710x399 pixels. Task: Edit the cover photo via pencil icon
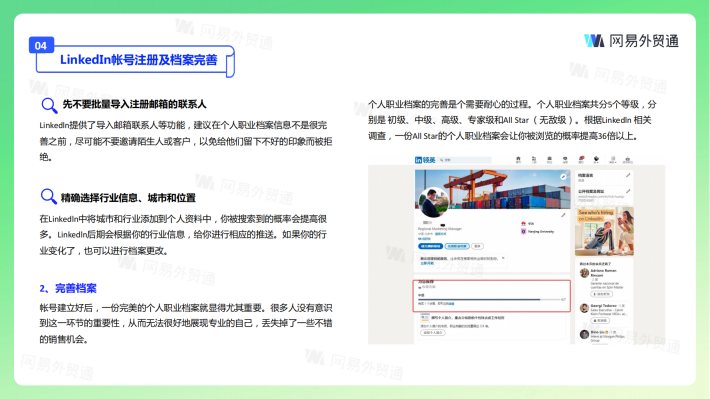pyautogui.click(x=563, y=177)
